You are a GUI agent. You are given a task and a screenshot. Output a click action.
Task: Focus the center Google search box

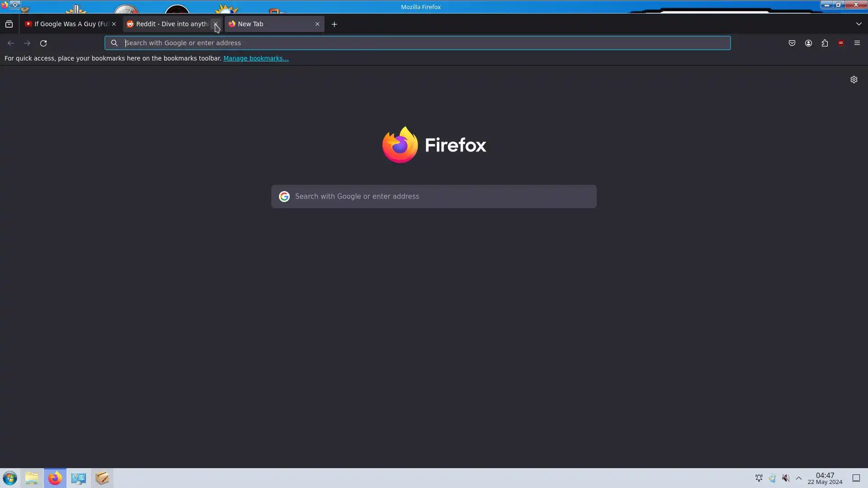pyautogui.click(x=434, y=197)
